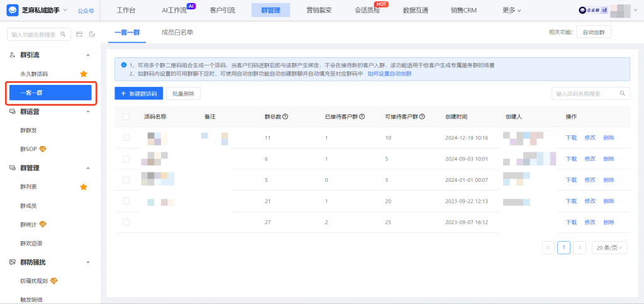Click the magnifier icon in 活码名称 search box
The width and height of the screenshot is (644, 304).
[622, 93]
